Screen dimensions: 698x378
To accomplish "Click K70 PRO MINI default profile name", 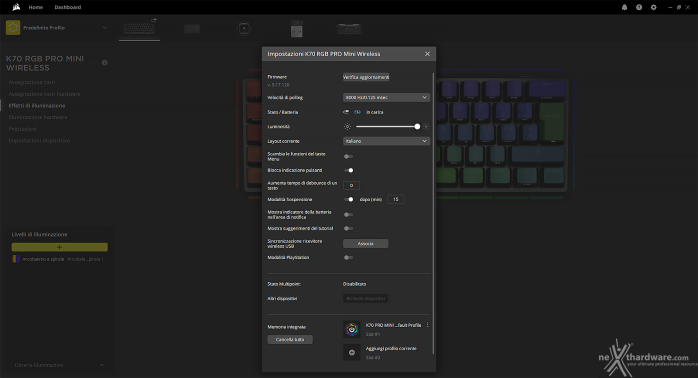I will click(393, 325).
